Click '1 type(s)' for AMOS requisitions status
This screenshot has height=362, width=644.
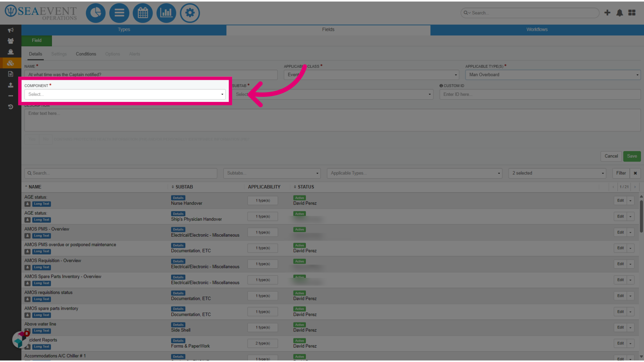(x=263, y=296)
